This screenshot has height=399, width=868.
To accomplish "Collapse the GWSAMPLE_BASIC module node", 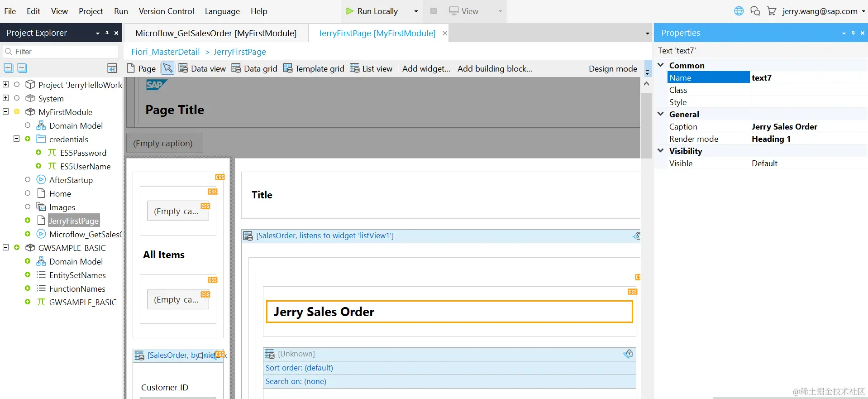I will pos(6,247).
